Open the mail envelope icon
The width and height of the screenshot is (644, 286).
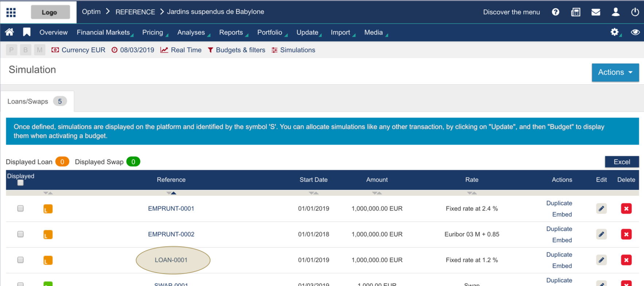tap(595, 12)
